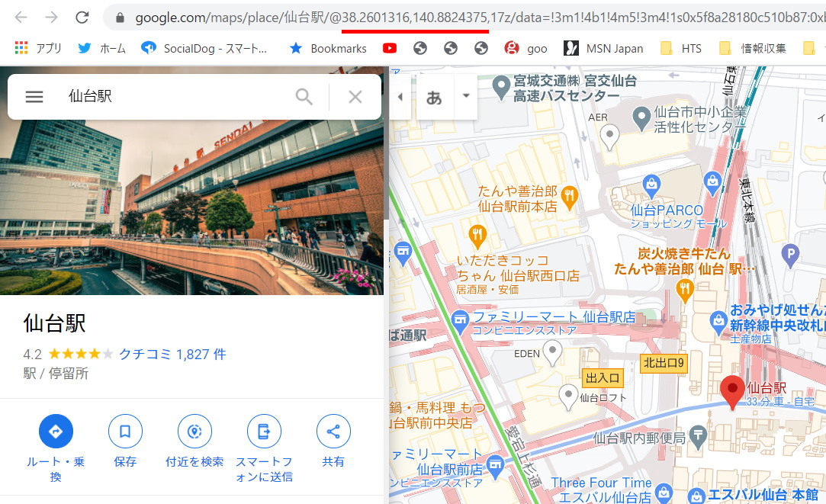Collapse the side panel with the arrow

coord(400,97)
